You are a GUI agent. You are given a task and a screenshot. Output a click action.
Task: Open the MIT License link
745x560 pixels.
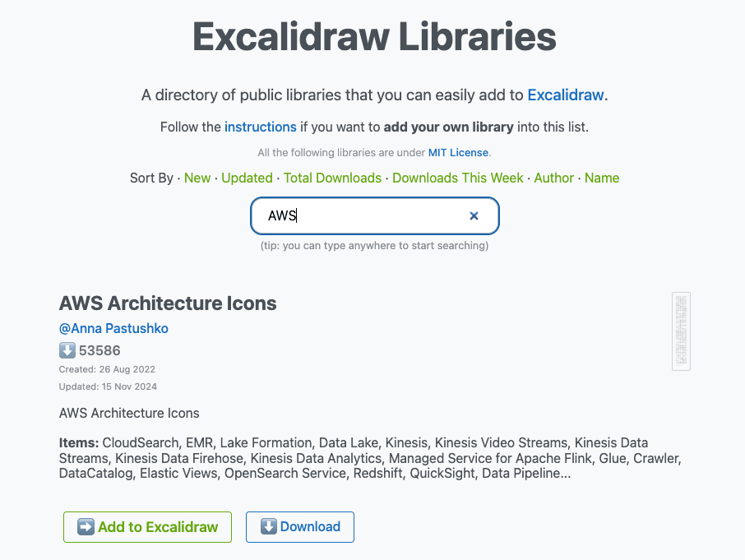pos(458,152)
